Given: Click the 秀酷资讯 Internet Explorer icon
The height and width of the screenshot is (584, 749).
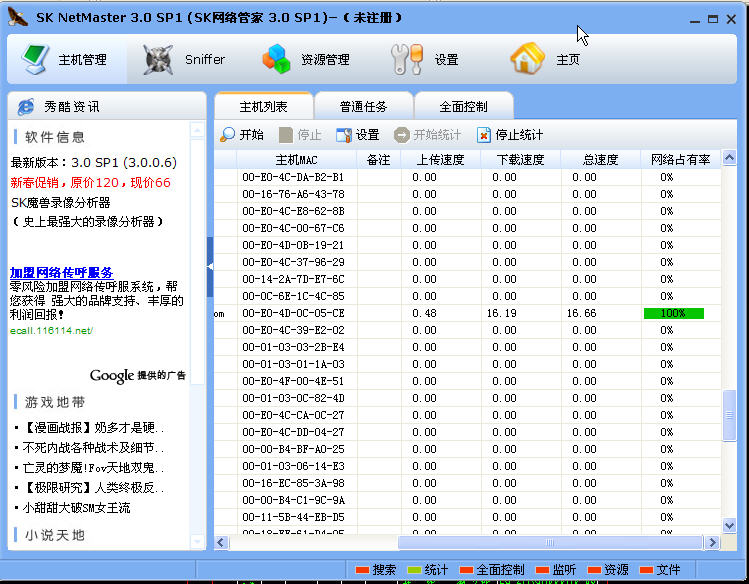Looking at the screenshot, I should [x=25, y=107].
